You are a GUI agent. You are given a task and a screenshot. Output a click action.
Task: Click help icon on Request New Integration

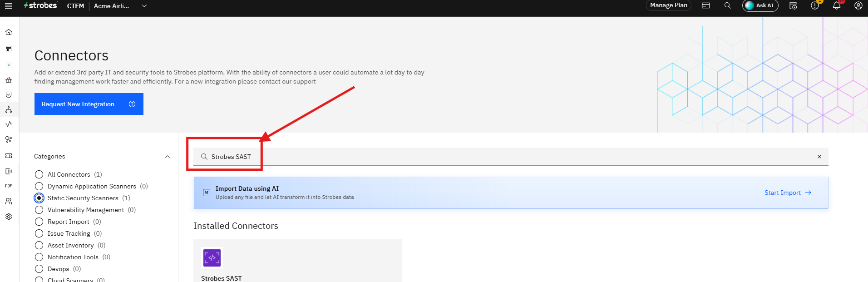pyautogui.click(x=132, y=104)
